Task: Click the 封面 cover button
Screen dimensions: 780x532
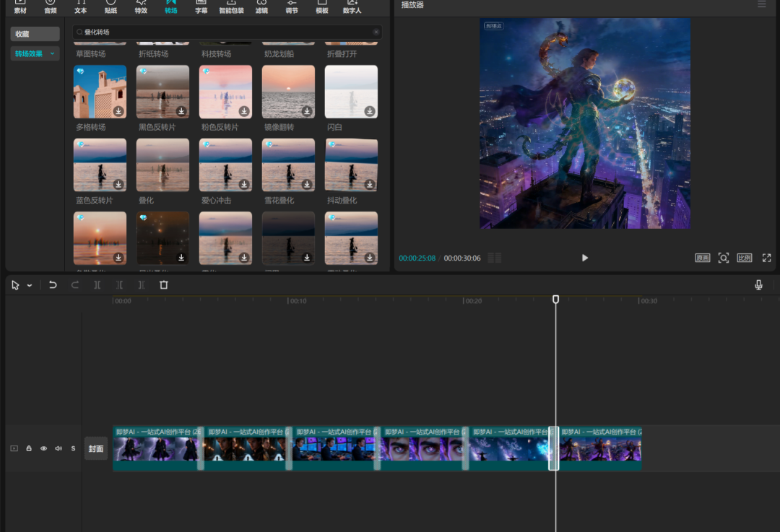Action: [x=96, y=448]
